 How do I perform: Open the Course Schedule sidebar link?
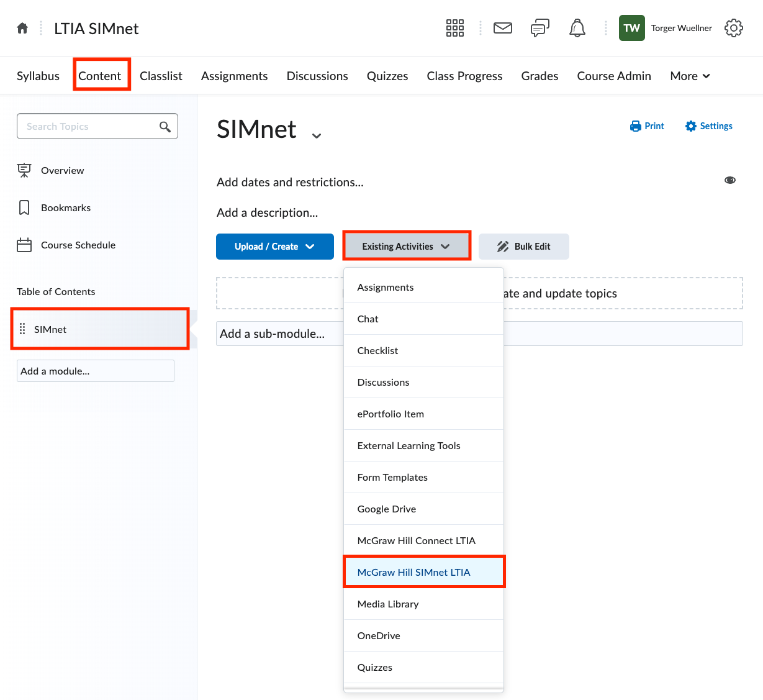(x=78, y=245)
